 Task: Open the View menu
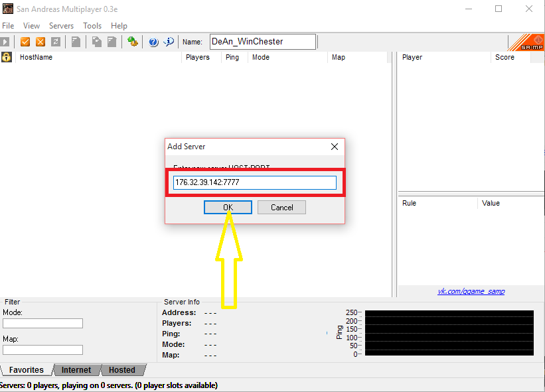click(31, 26)
